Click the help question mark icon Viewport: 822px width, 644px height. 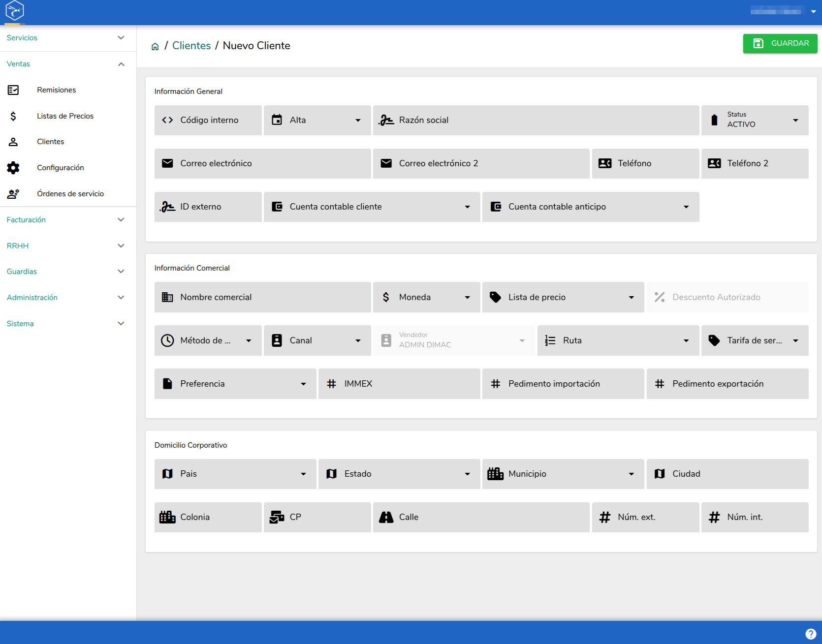[x=811, y=634]
